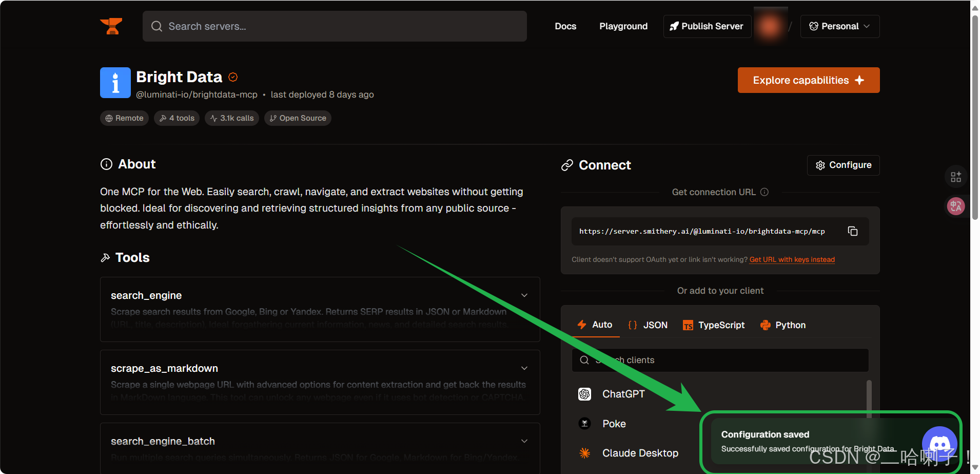
Task: Copy the connection URL
Action: point(853,231)
